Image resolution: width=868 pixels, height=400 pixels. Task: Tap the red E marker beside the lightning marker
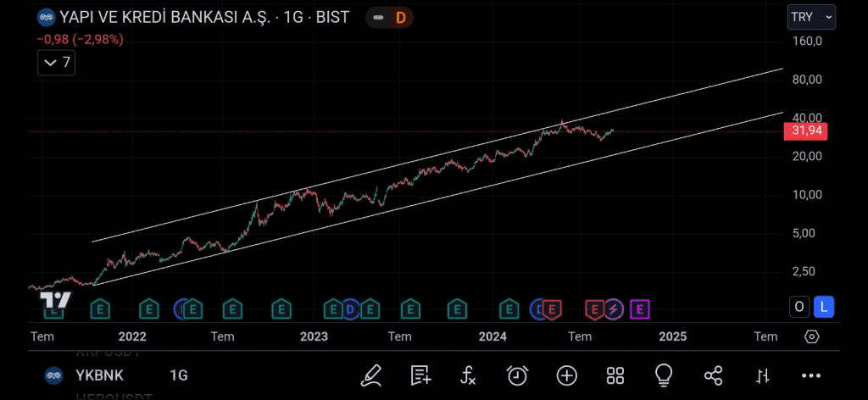point(594,309)
